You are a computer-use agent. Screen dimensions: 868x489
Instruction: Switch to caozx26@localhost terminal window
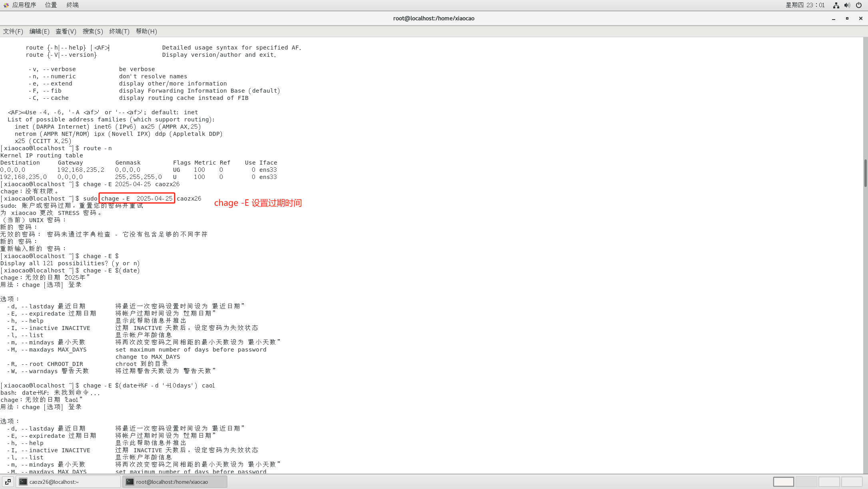68,482
